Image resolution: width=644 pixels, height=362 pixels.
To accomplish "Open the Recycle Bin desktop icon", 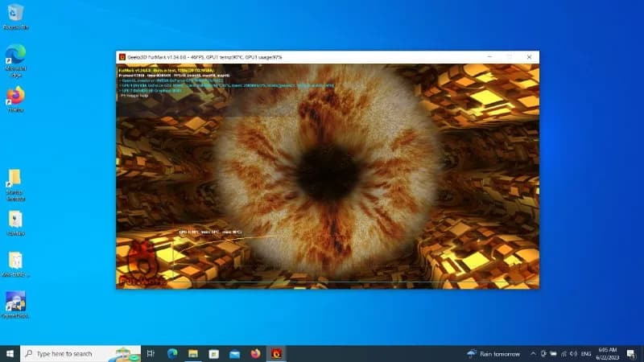I will (15, 17).
